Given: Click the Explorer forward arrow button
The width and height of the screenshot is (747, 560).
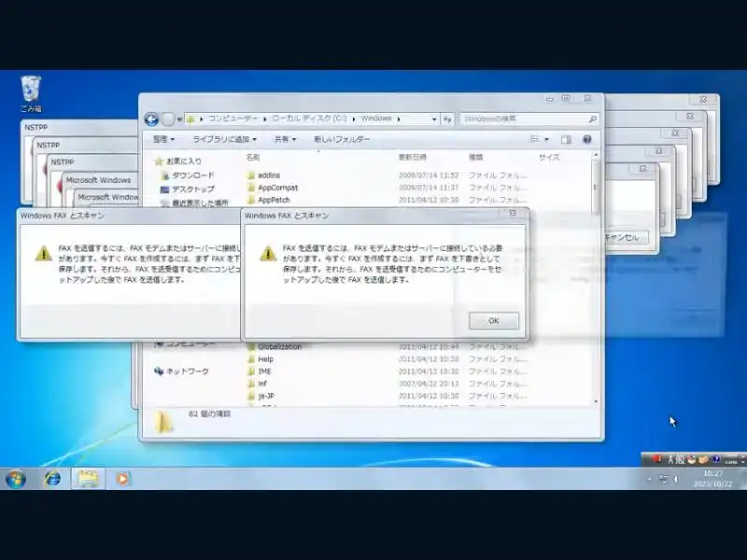Looking at the screenshot, I should point(167,119).
